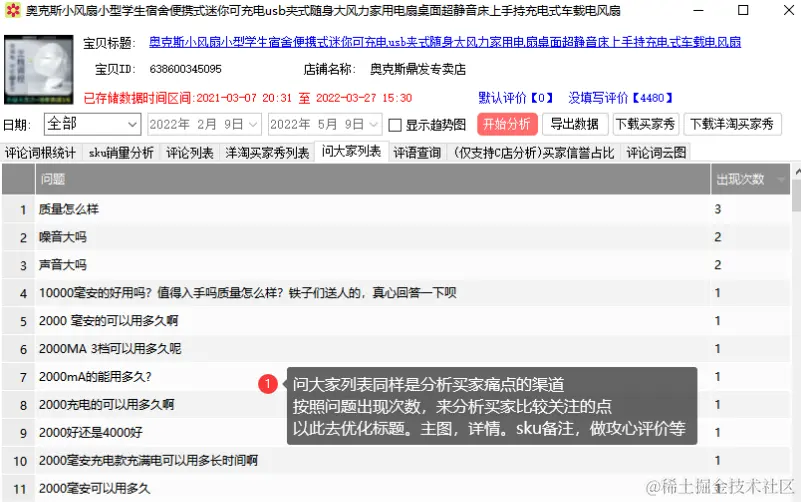The height and width of the screenshot is (502, 801).
Task: Click the 导出数据 button
Action: point(575,124)
